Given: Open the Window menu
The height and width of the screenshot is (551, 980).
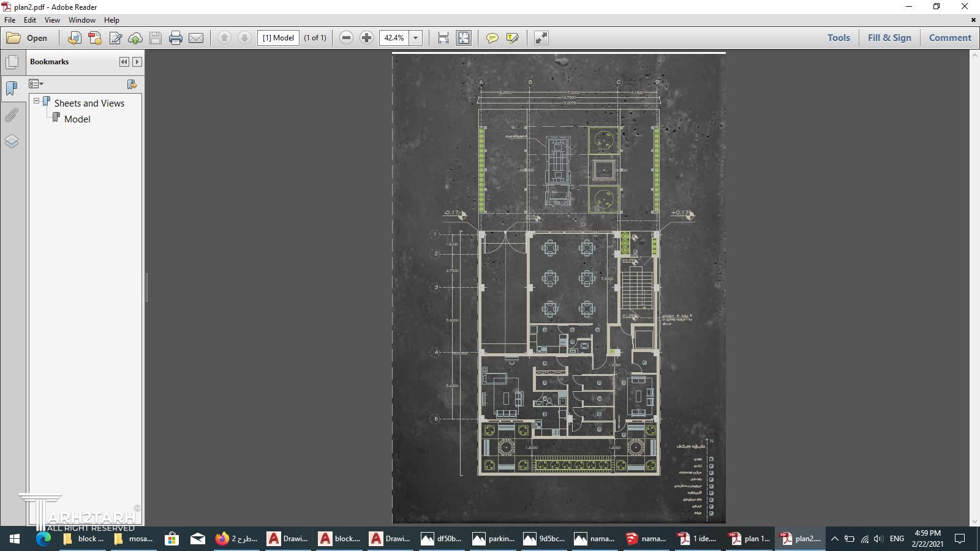Looking at the screenshot, I should (81, 20).
